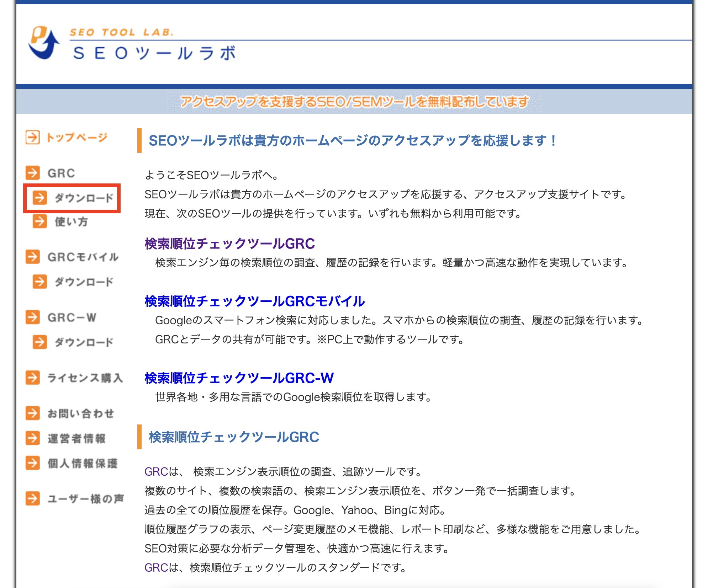Open ダウンロード under GRC

(x=84, y=198)
